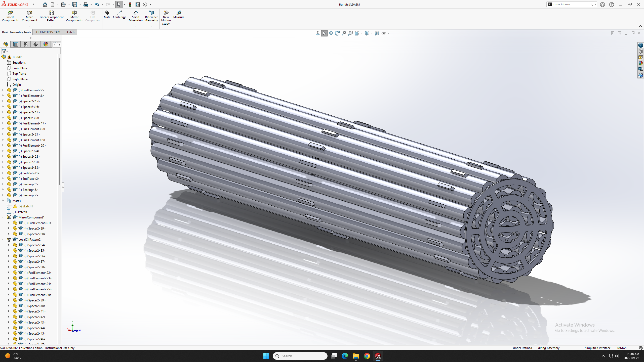This screenshot has height=362, width=644.
Task: Collapse the MirrorComponent1 node
Action: 3,217
